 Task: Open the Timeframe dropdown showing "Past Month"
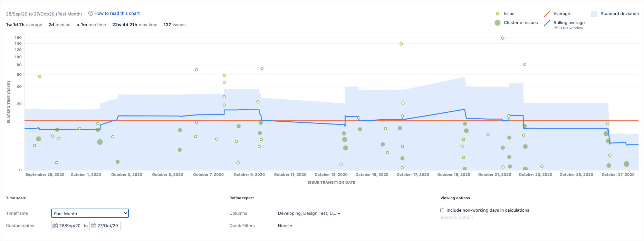[89, 213]
